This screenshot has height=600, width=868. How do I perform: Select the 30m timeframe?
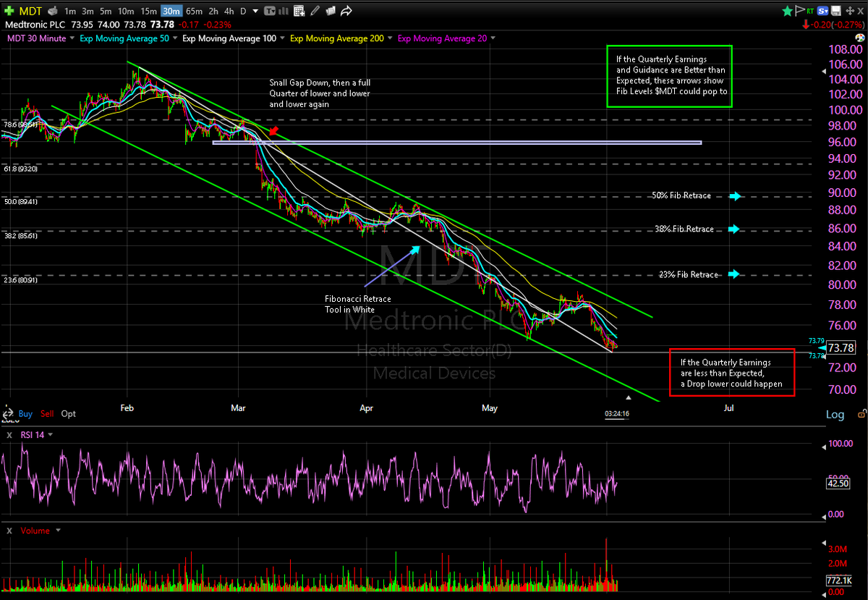point(171,11)
